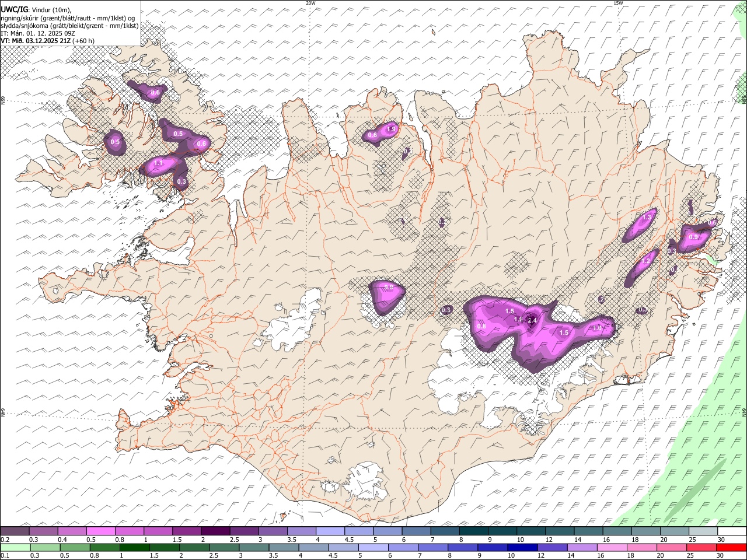Screen dimensions: 747x560
Task: Click the 'rigning/skúrir' legend description line
Action: click(x=68, y=18)
